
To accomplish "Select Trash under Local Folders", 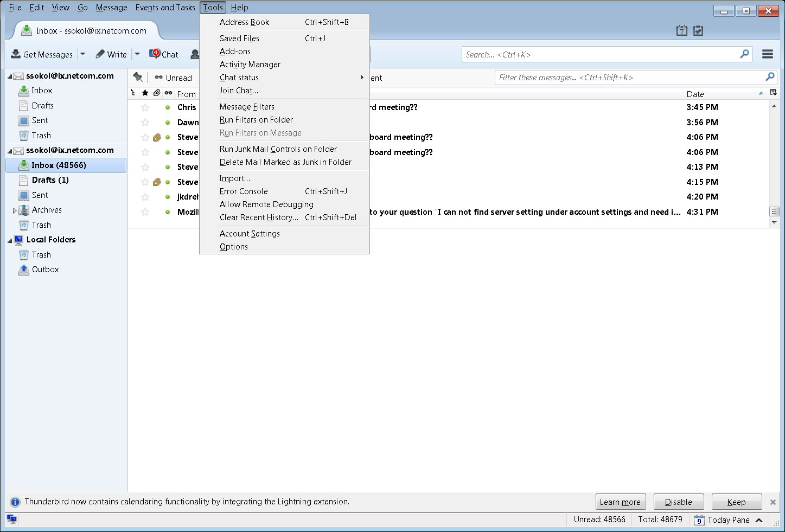I will tap(41, 255).
